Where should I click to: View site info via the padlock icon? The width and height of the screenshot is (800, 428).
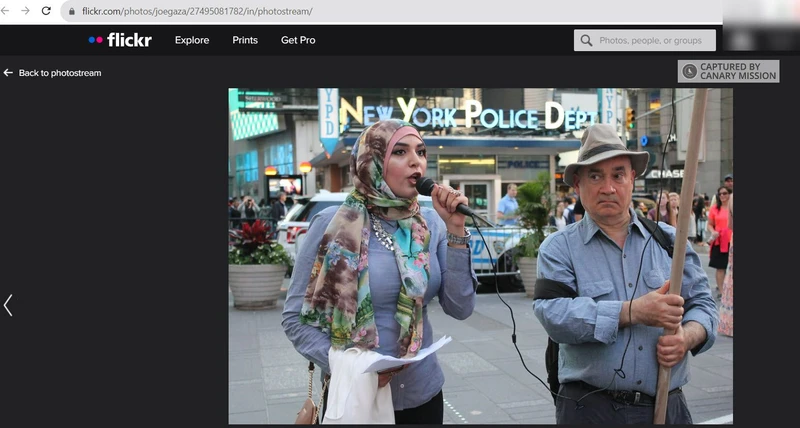(x=70, y=11)
